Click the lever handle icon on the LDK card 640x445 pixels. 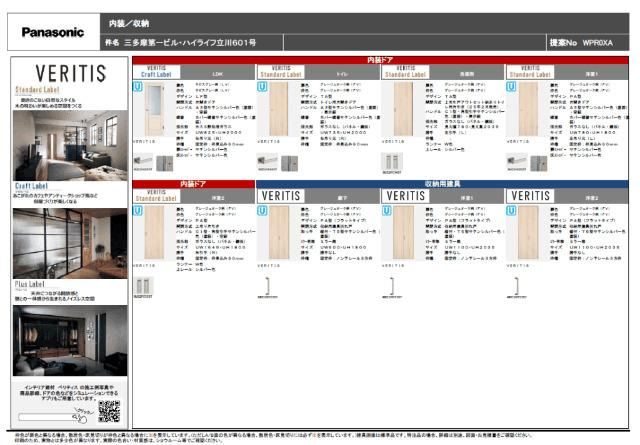click(143, 162)
